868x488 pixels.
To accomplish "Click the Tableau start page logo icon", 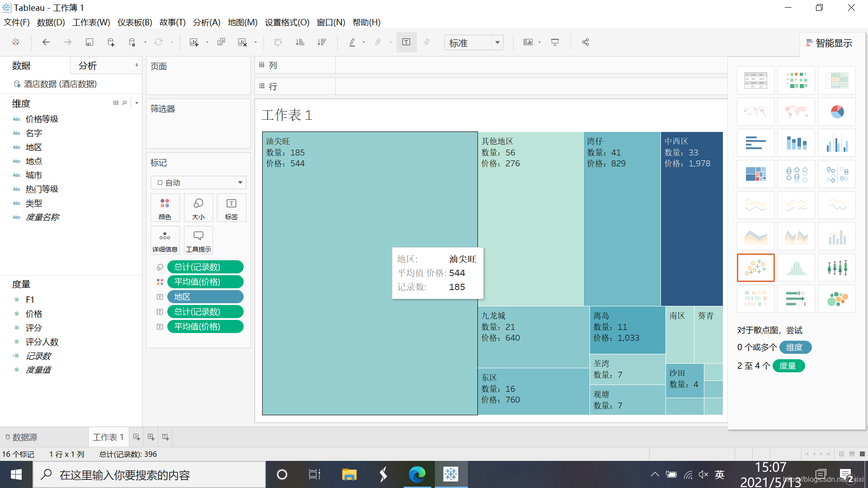I will 16,42.
